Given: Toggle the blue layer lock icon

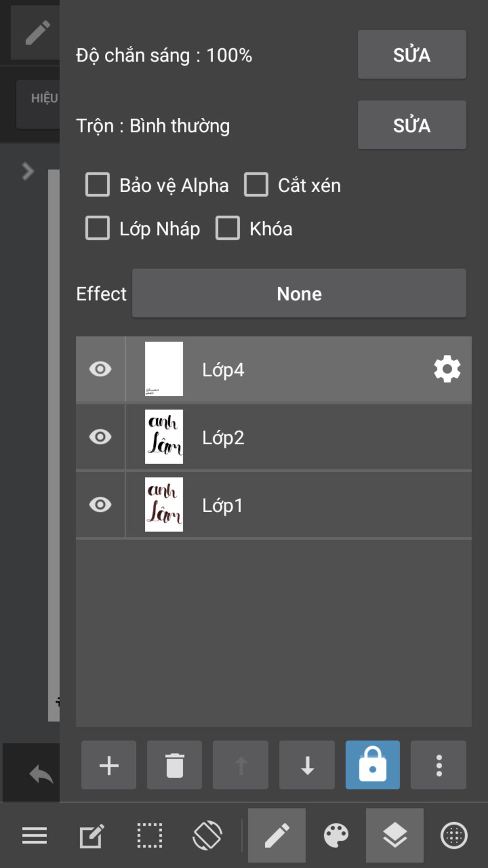Looking at the screenshot, I should pos(373,765).
